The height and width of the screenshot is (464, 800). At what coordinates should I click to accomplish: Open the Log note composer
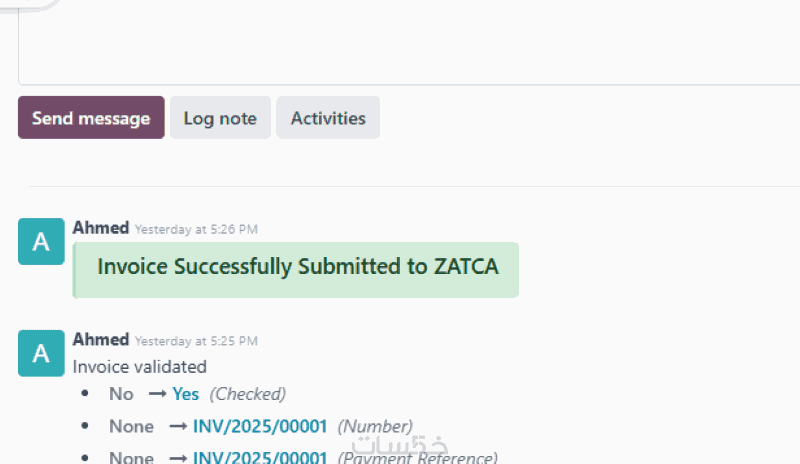point(220,118)
